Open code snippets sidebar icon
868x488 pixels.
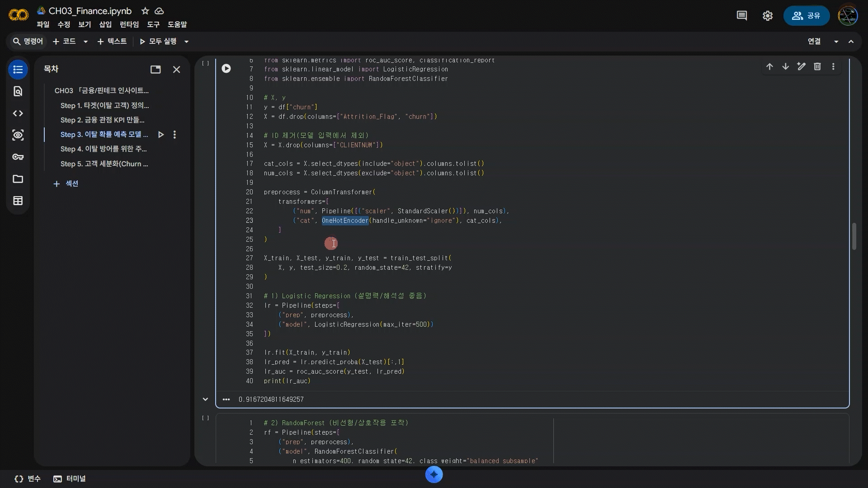point(18,113)
